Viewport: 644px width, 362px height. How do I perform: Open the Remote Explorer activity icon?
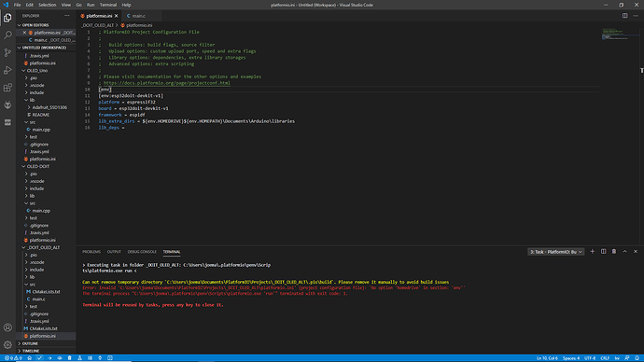point(7,122)
